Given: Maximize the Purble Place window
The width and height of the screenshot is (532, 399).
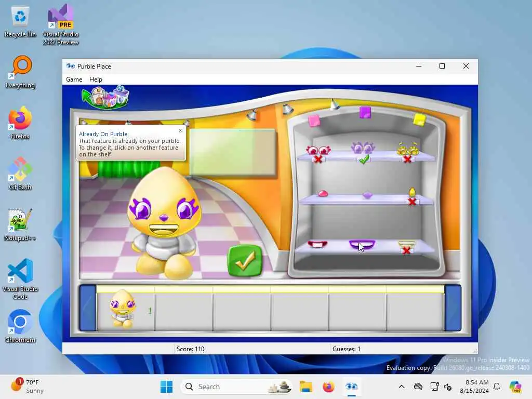Looking at the screenshot, I should point(442,66).
